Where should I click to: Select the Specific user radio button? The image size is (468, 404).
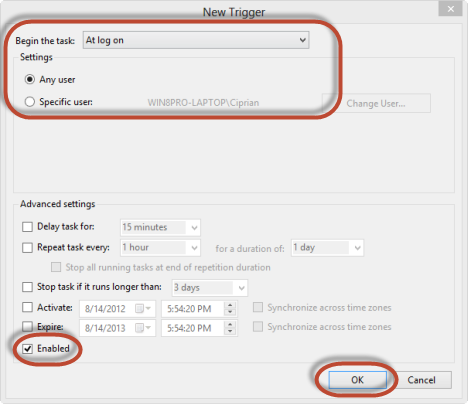(x=30, y=102)
